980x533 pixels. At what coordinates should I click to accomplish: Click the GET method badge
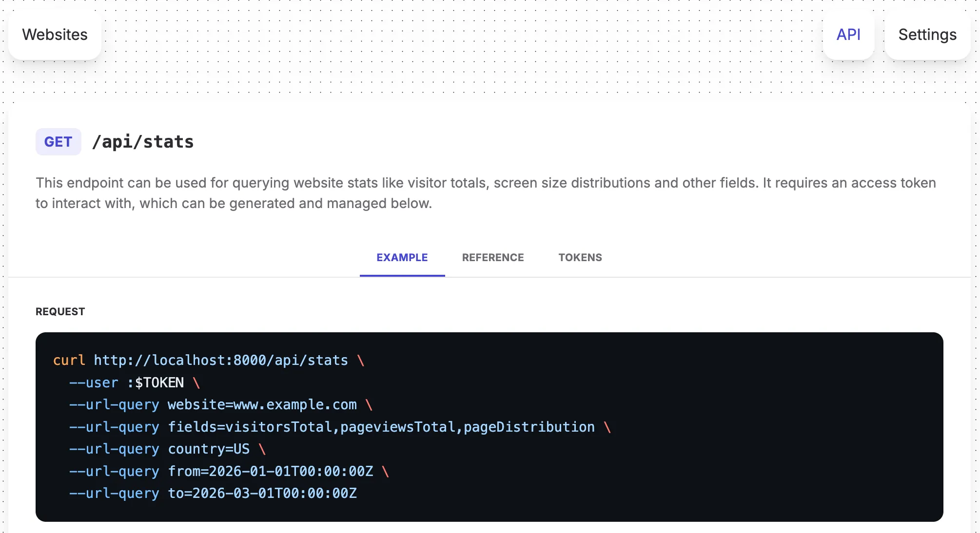[58, 142]
